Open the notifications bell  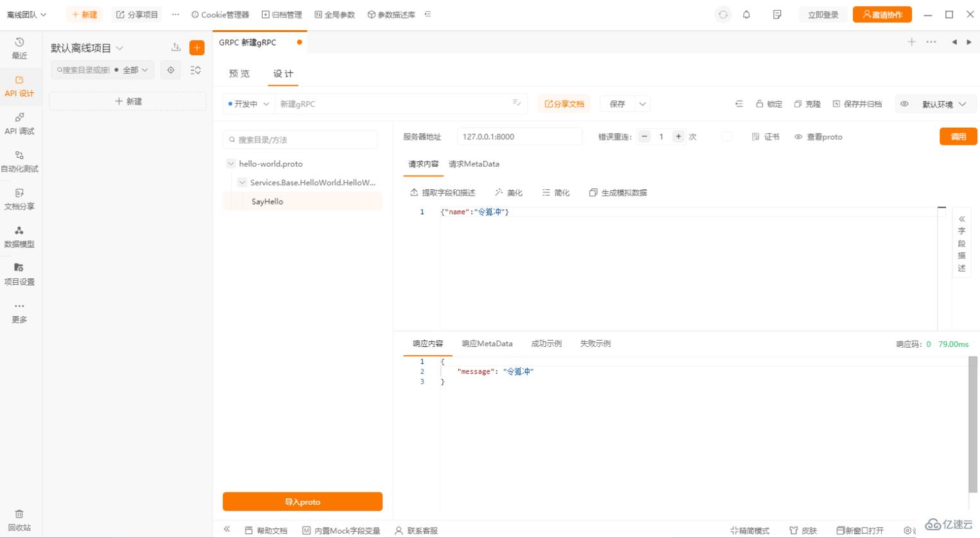tap(746, 15)
